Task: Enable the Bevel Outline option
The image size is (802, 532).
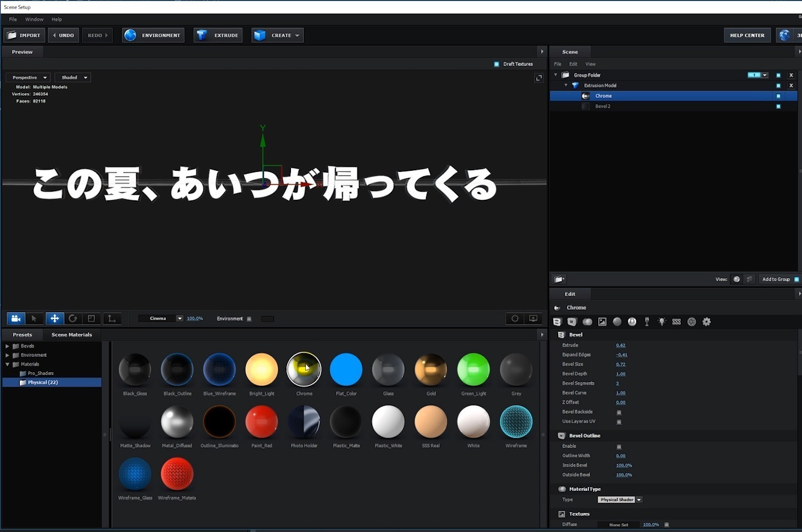Action: pyautogui.click(x=619, y=446)
